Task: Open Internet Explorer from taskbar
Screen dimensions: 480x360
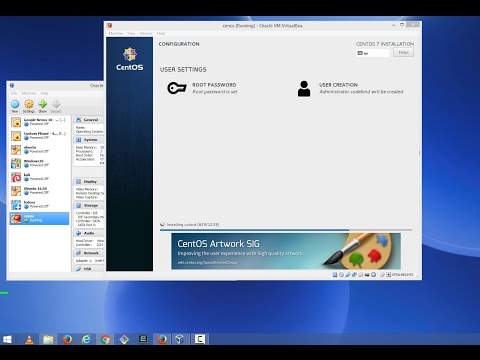Action: (x=86, y=339)
